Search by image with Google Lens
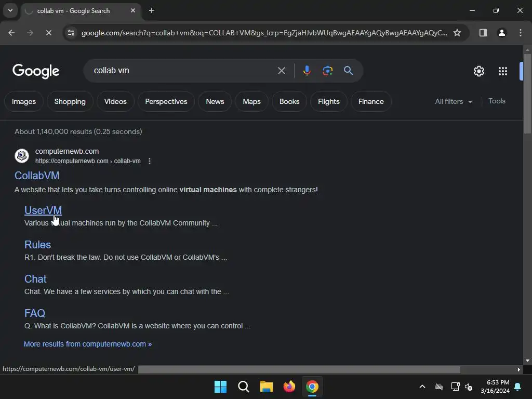 point(327,71)
